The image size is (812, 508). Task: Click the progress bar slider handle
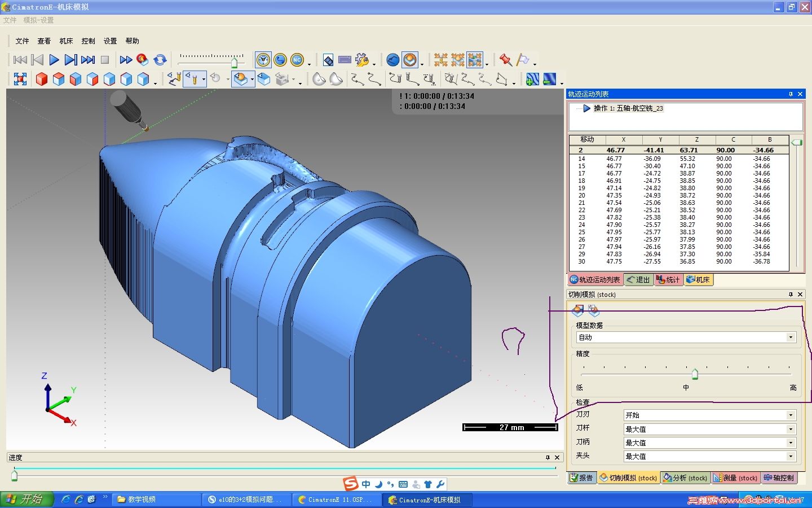coord(14,476)
